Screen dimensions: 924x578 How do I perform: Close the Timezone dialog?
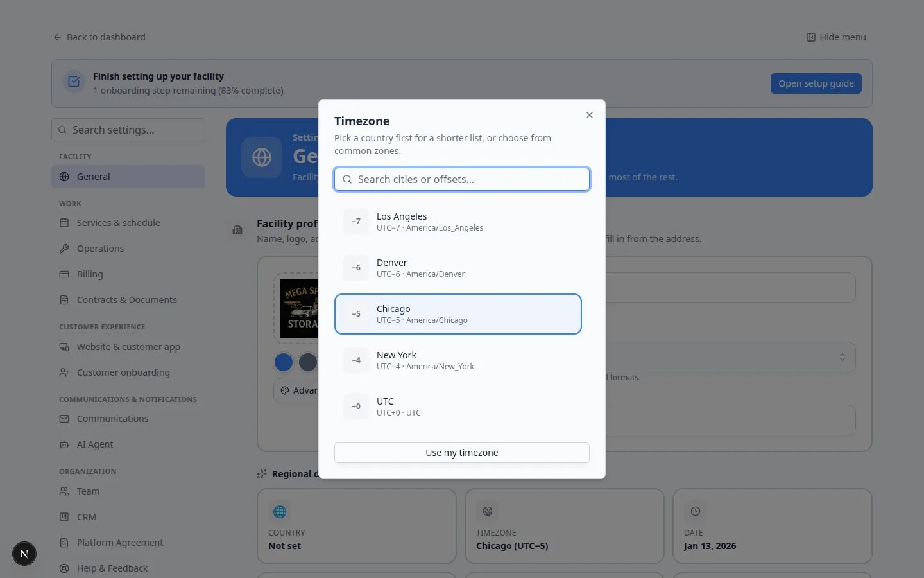click(x=589, y=115)
